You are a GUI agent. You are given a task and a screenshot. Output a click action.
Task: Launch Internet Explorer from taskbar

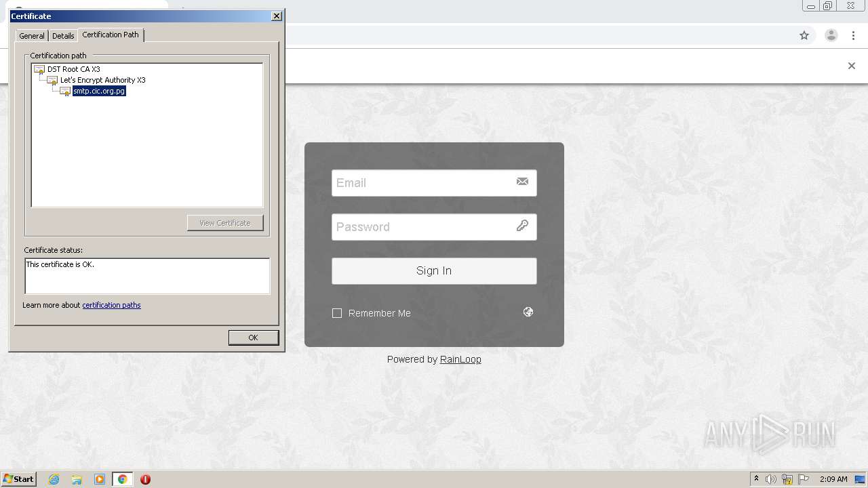[54, 479]
